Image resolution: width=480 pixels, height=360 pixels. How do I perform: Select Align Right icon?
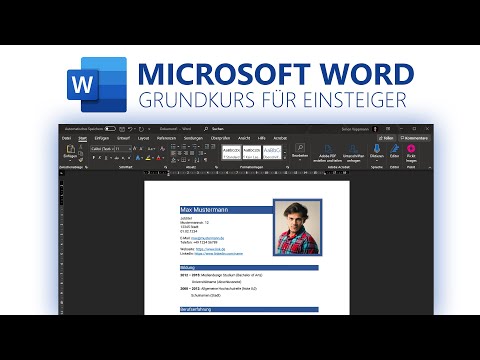pos(186,153)
